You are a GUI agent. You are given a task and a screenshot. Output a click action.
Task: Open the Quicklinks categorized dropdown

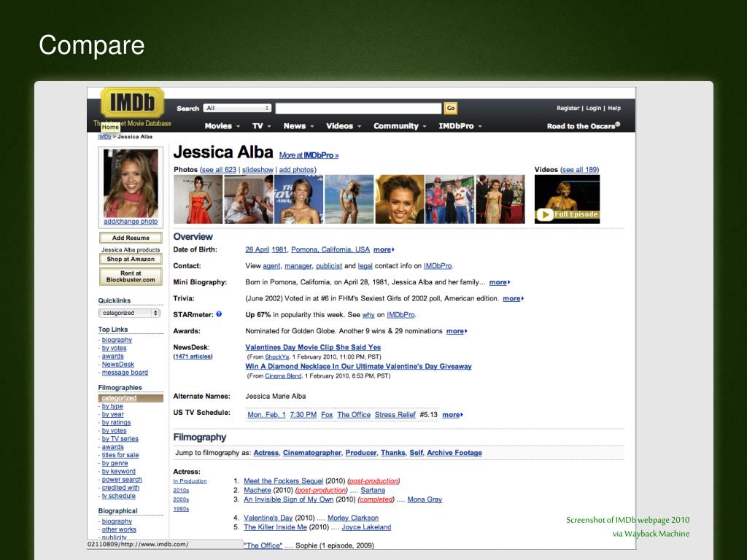[129, 313]
